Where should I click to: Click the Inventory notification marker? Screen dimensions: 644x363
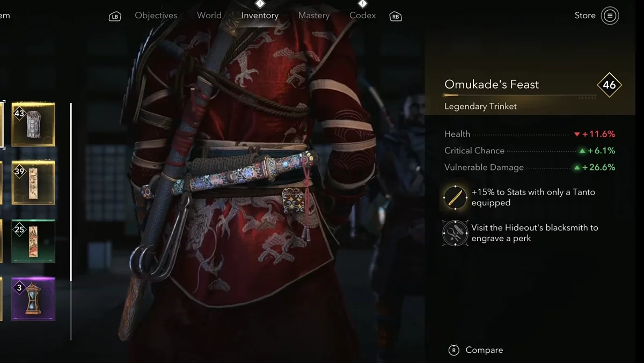[260, 4]
